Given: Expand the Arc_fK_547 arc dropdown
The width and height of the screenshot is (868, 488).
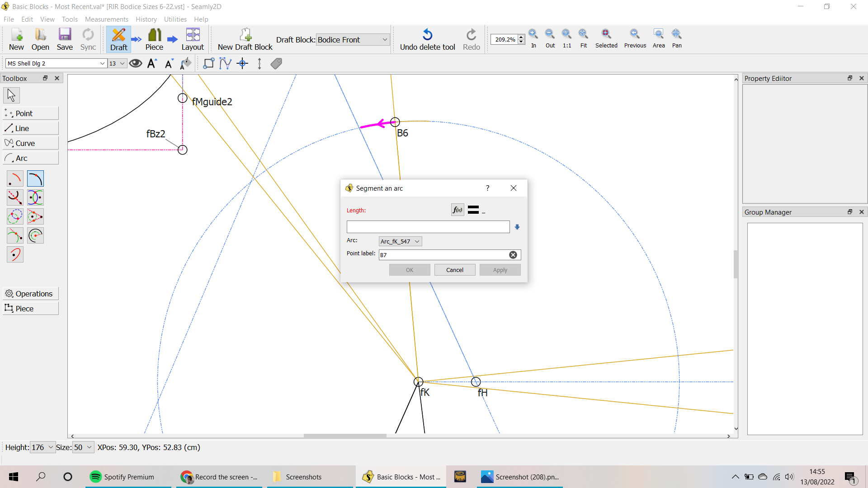Looking at the screenshot, I should [x=400, y=241].
